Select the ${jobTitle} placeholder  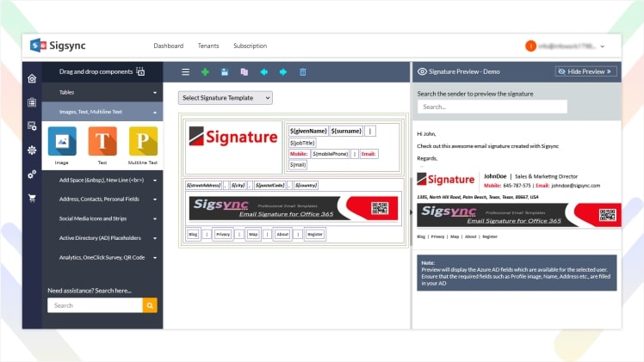[x=302, y=143]
